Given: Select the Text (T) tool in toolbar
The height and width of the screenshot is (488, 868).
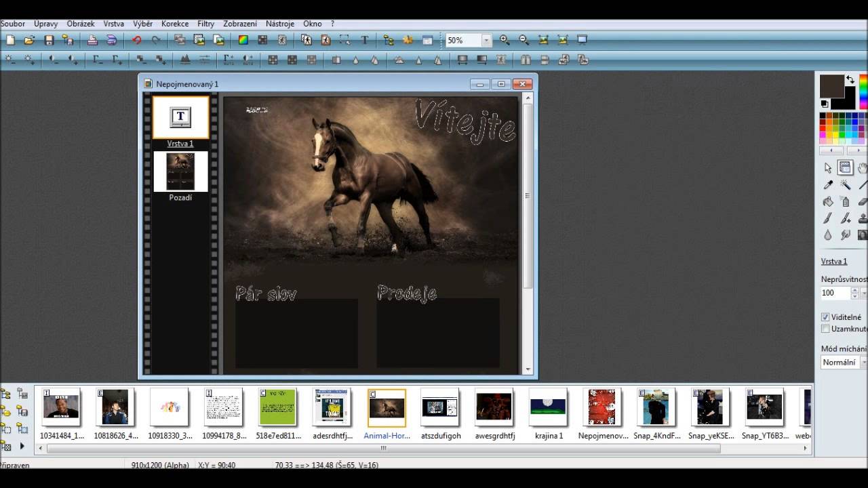Looking at the screenshot, I should pos(364,40).
